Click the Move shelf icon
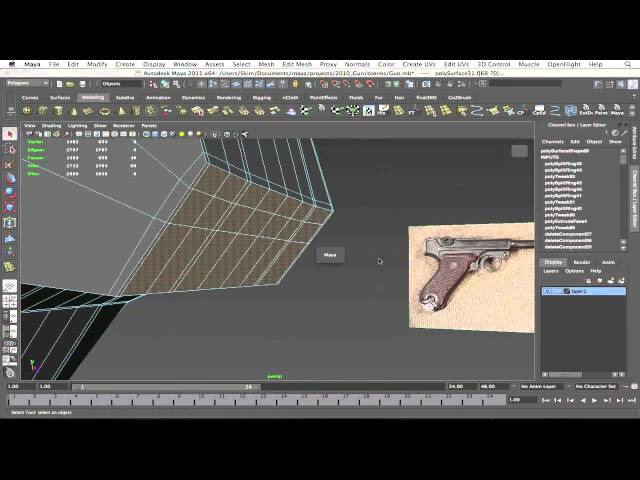640x480 pixels. [617, 111]
